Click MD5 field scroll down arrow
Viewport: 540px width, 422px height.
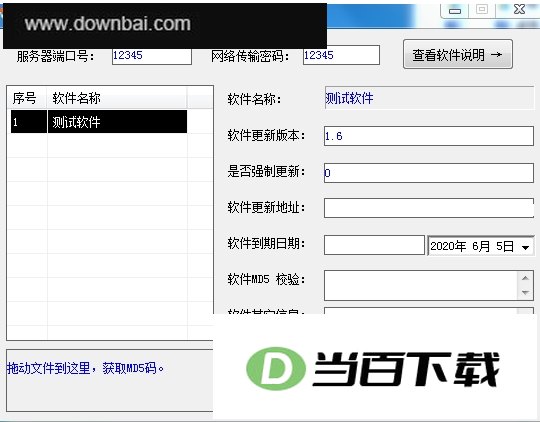pyautogui.click(x=525, y=292)
